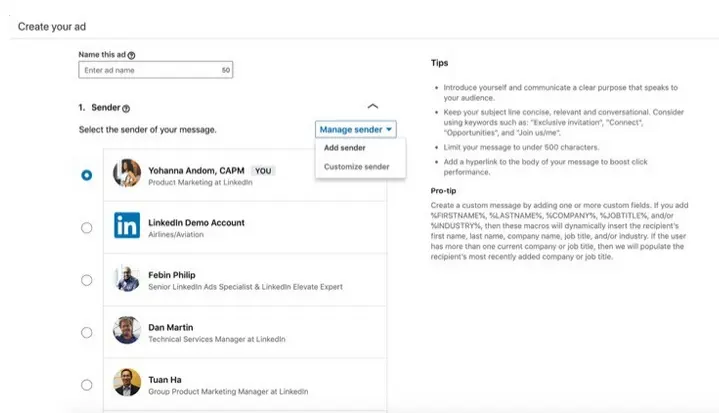Screen dimensions: 719x413
Task: Click Dan Martin's profile photo
Action: pos(127,331)
